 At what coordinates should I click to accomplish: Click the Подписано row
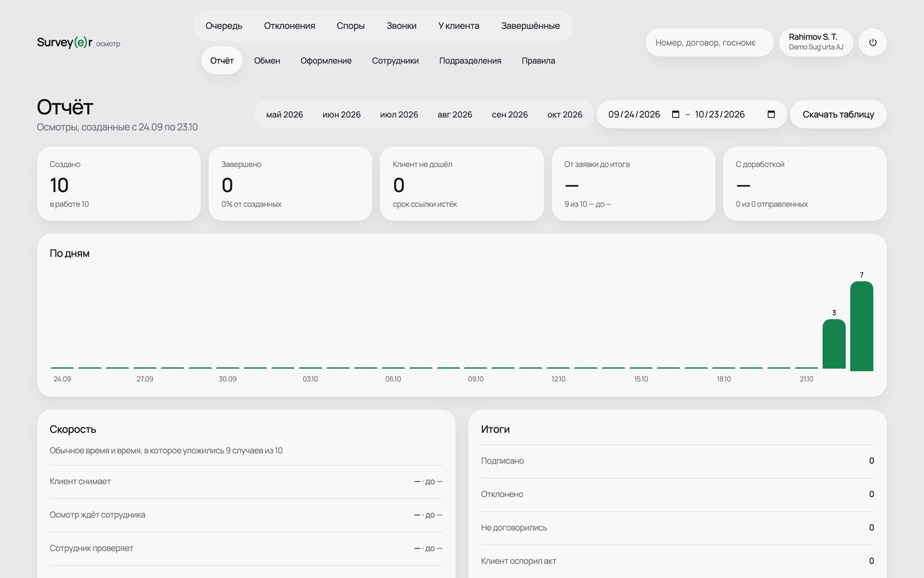(x=677, y=461)
